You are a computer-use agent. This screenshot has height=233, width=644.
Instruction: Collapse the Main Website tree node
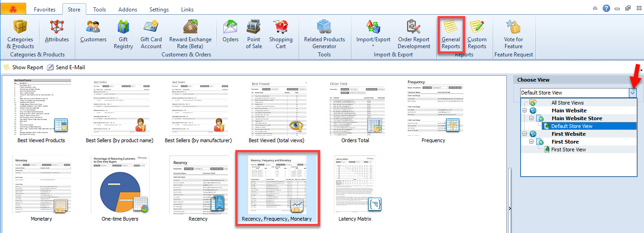click(525, 111)
